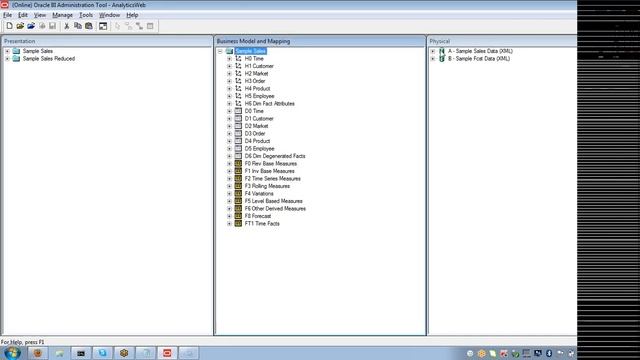640x360 pixels.
Task: Open the Help menu
Action: [x=132, y=15]
